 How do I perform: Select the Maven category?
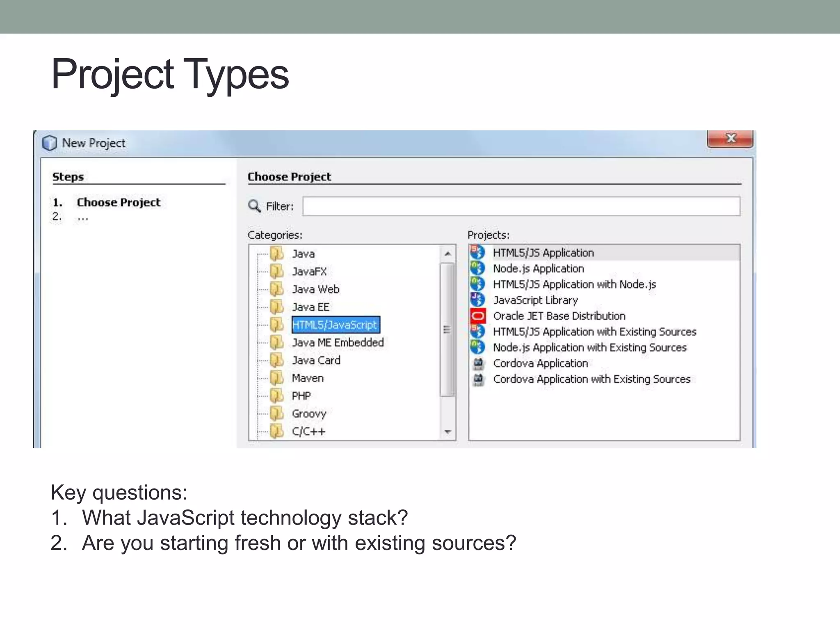[308, 378]
